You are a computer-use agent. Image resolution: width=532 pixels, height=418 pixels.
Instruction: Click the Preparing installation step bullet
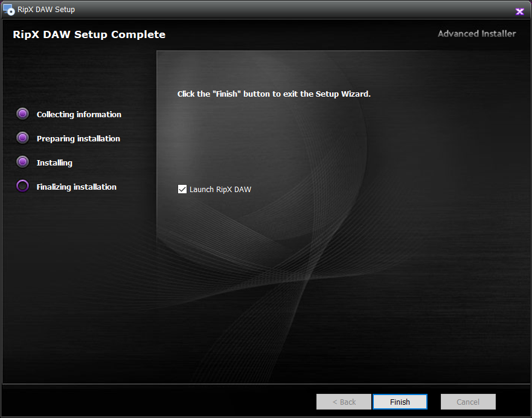point(23,138)
